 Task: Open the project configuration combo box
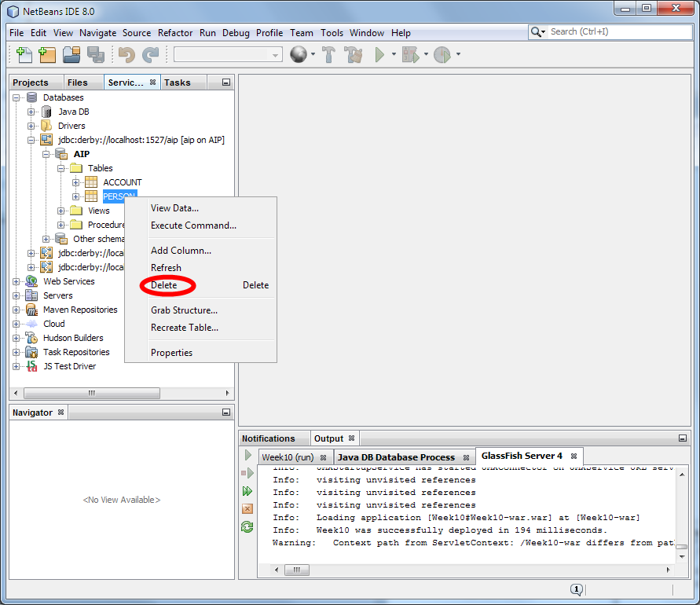click(228, 54)
